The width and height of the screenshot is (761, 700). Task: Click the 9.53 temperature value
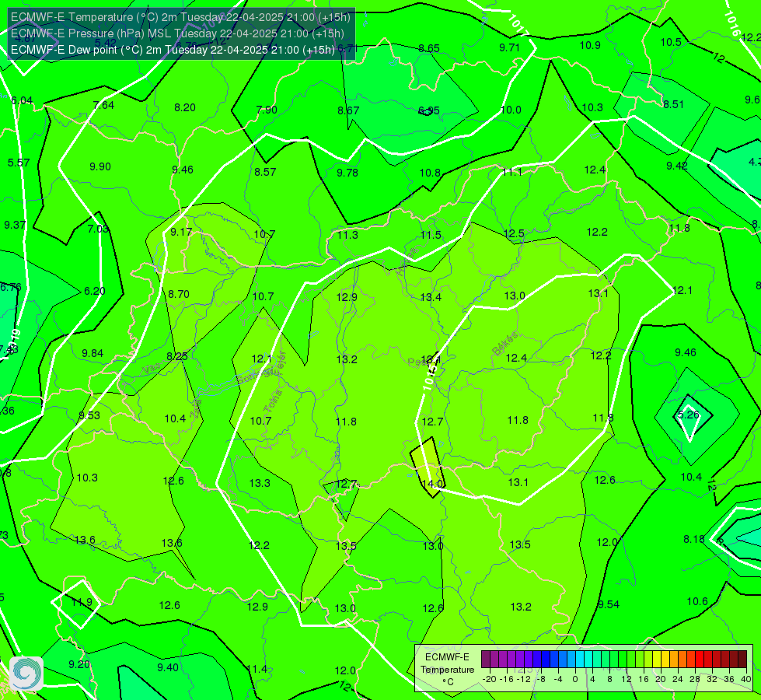point(89,416)
